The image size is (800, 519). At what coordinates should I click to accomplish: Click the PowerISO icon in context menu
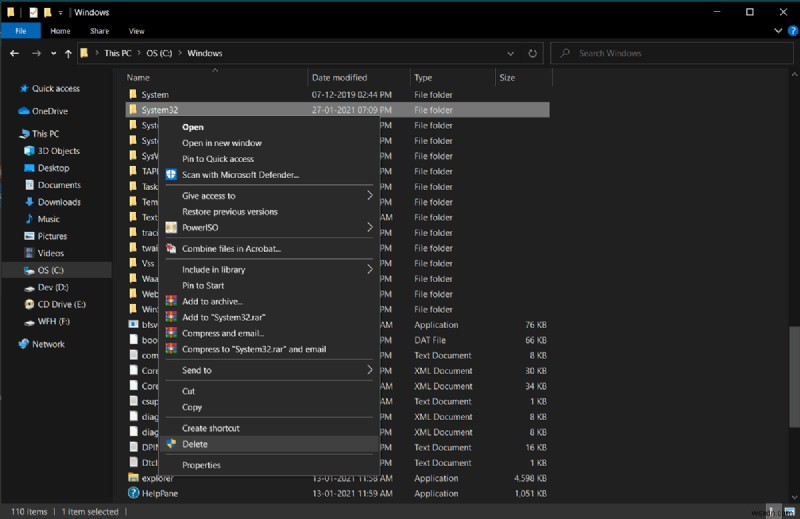[171, 228]
